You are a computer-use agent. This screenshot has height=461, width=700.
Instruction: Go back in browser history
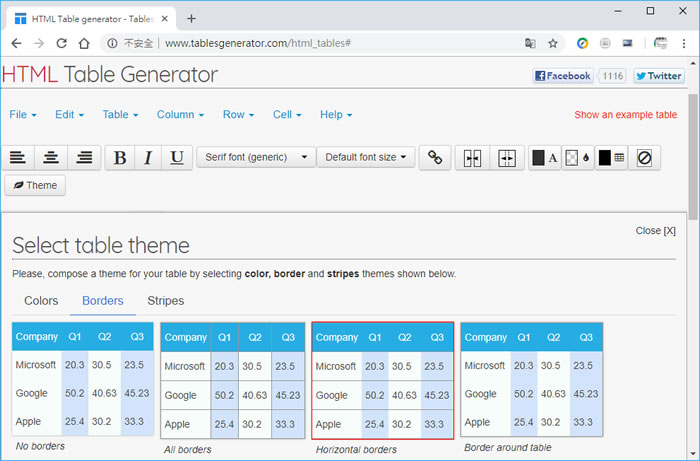coord(17,43)
